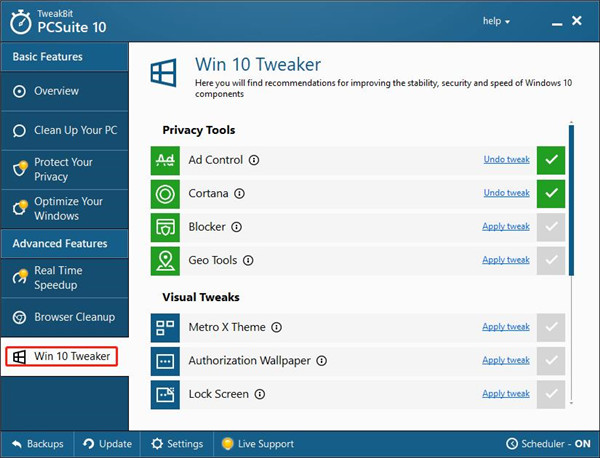Image resolution: width=600 pixels, height=458 pixels.
Task: Show info tooltip for Ad Control
Action: coord(254,160)
